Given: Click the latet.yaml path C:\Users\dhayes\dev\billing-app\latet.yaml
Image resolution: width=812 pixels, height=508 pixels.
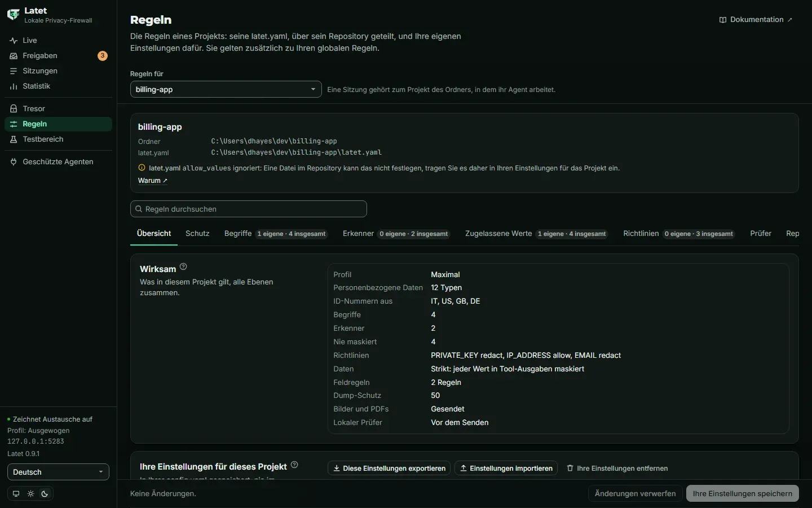Looking at the screenshot, I should 297,152.
